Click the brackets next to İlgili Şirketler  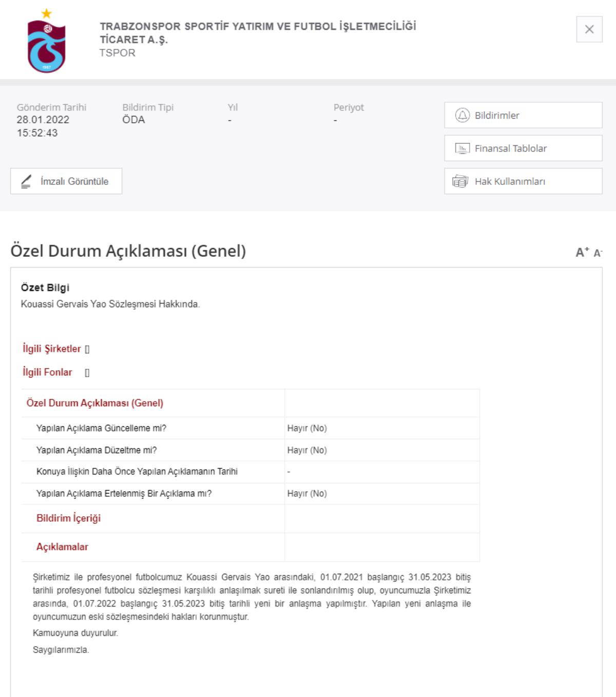tap(87, 349)
